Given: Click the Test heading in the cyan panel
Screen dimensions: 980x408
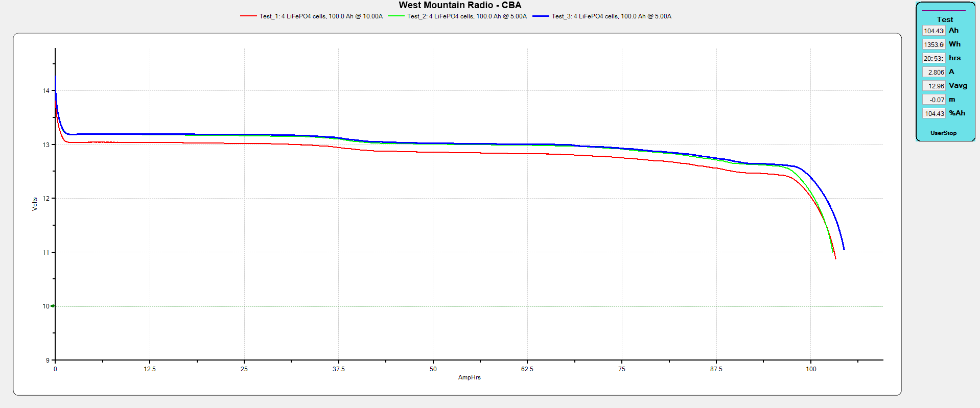Looking at the screenshot, I should point(945,19).
